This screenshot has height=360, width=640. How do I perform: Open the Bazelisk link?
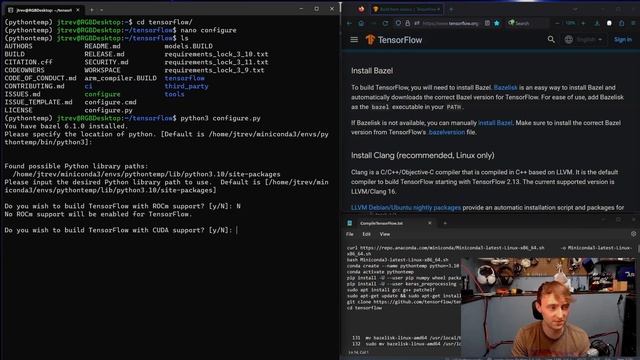pyautogui.click(x=505, y=87)
